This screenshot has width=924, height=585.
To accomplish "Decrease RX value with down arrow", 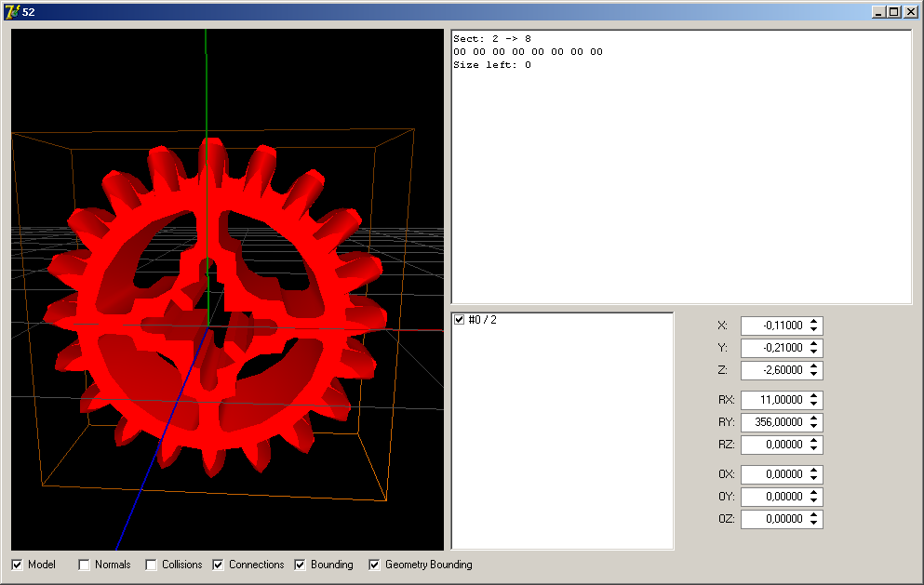I will click(814, 404).
